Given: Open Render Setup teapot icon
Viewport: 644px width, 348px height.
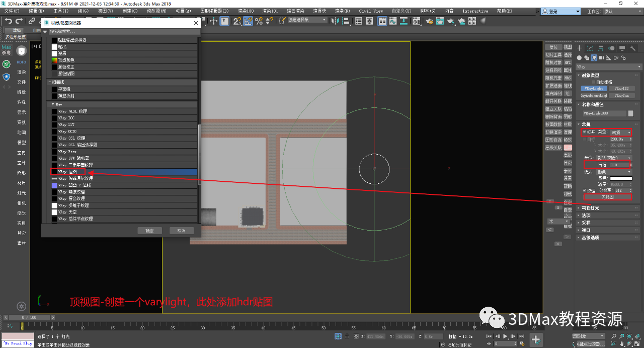Looking at the screenshot, I should (x=429, y=21).
